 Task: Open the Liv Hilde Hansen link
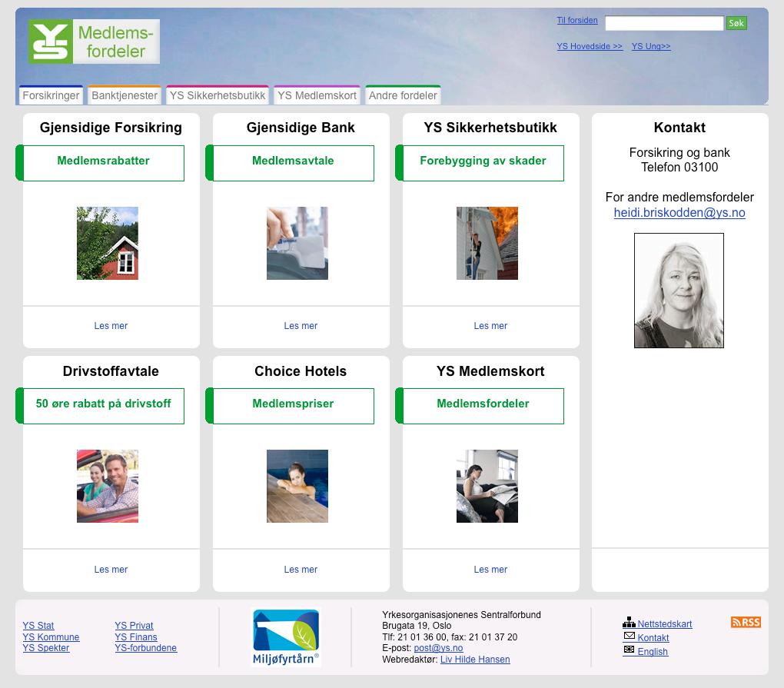(x=475, y=659)
